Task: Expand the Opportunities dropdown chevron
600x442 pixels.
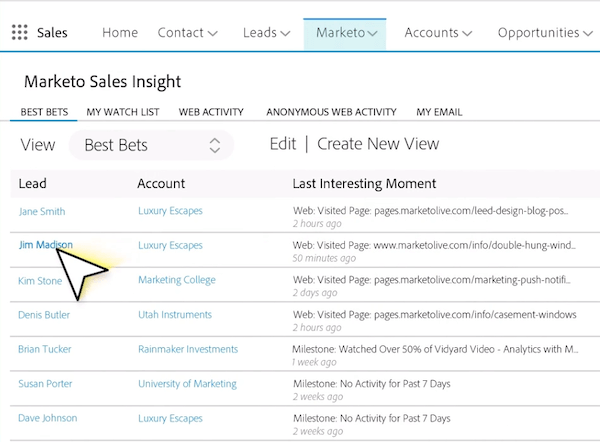Action: point(588,34)
